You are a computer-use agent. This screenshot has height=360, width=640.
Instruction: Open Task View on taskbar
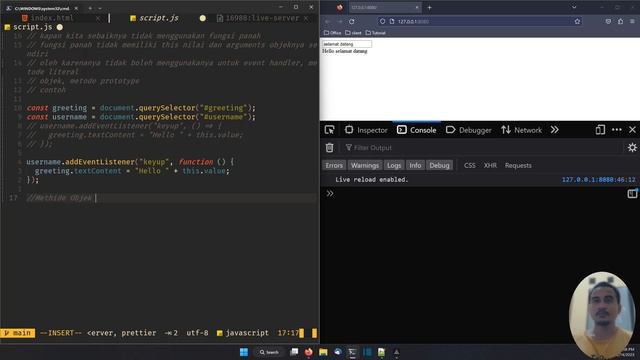coord(294,352)
